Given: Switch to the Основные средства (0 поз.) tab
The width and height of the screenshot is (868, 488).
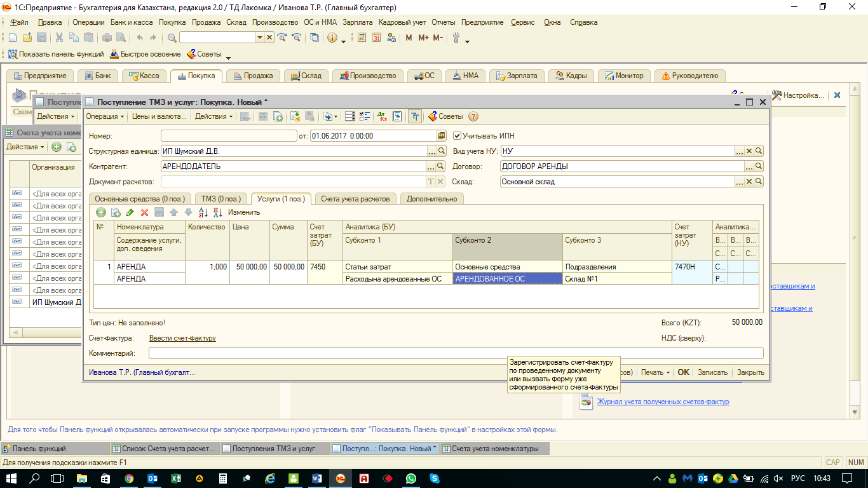Looking at the screenshot, I should (140, 199).
